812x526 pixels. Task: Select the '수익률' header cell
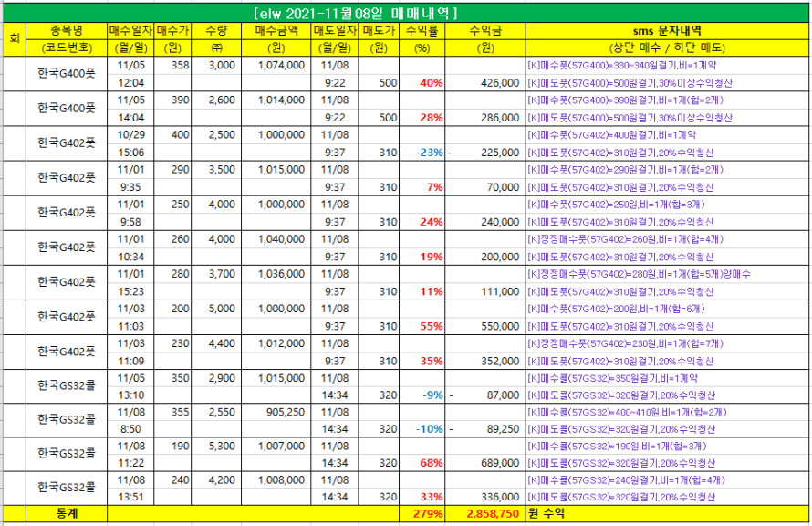click(422, 30)
